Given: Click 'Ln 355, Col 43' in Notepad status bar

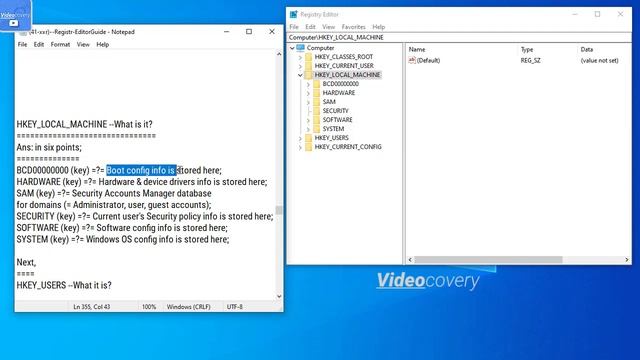Looking at the screenshot, I should 92,307.
